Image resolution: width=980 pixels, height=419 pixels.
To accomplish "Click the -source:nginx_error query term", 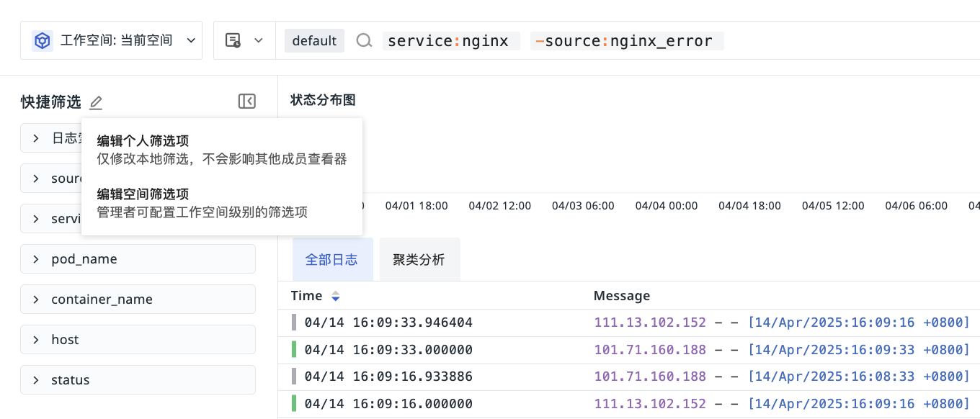I will tap(626, 41).
